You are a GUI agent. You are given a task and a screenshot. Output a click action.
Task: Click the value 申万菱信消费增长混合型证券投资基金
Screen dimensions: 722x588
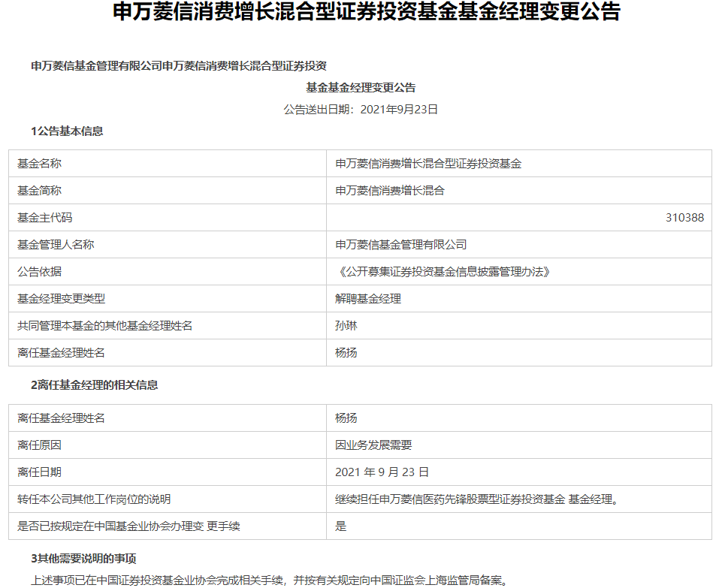(428, 164)
